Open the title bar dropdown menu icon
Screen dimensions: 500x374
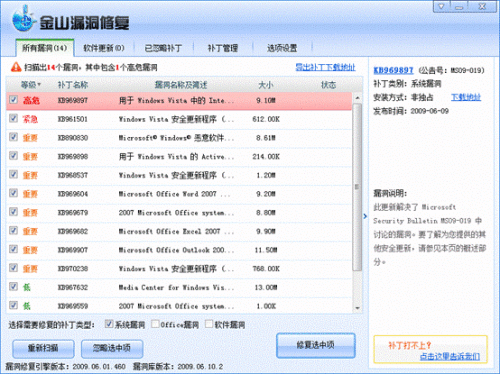coord(441,6)
